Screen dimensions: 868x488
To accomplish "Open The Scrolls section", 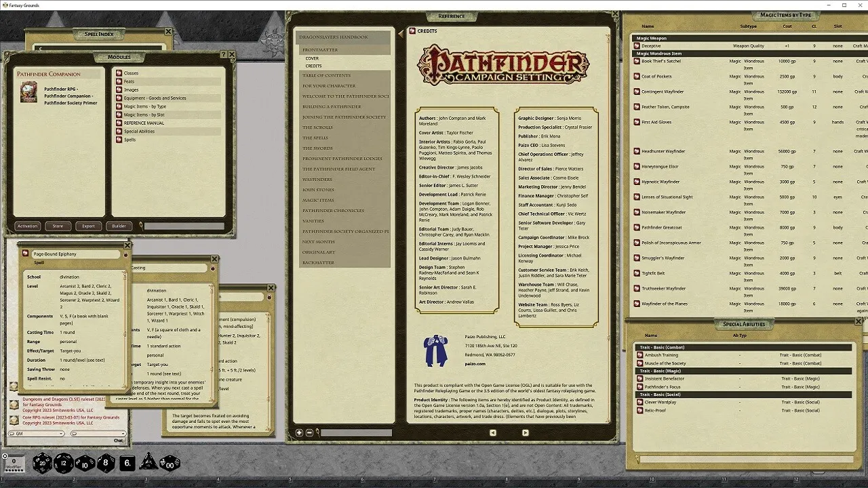I will pos(344,127).
